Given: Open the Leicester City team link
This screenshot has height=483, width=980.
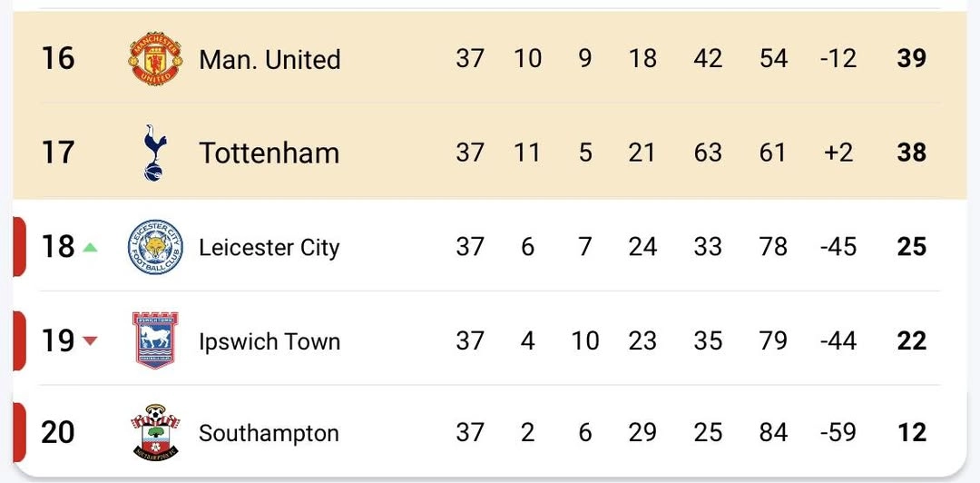Looking at the screenshot, I should (x=269, y=248).
